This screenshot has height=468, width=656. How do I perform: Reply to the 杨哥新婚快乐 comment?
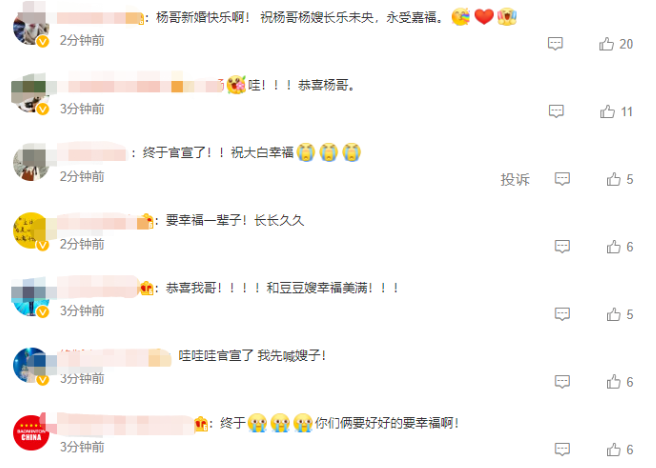[x=555, y=43]
